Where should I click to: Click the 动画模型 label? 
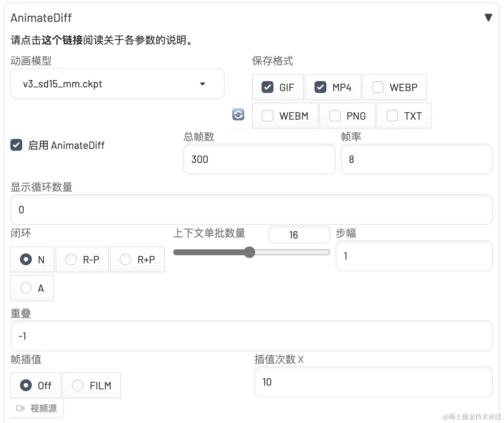[31, 61]
